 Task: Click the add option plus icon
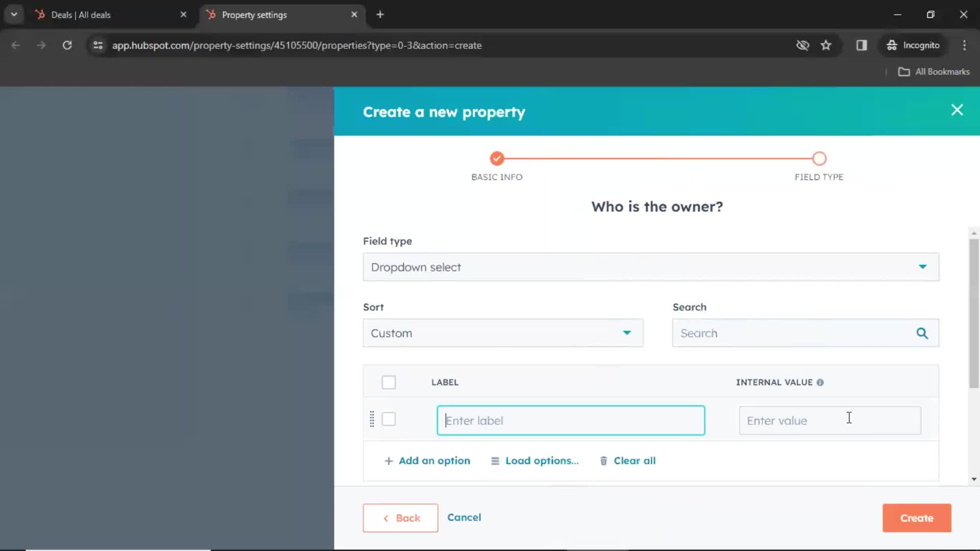(388, 460)
